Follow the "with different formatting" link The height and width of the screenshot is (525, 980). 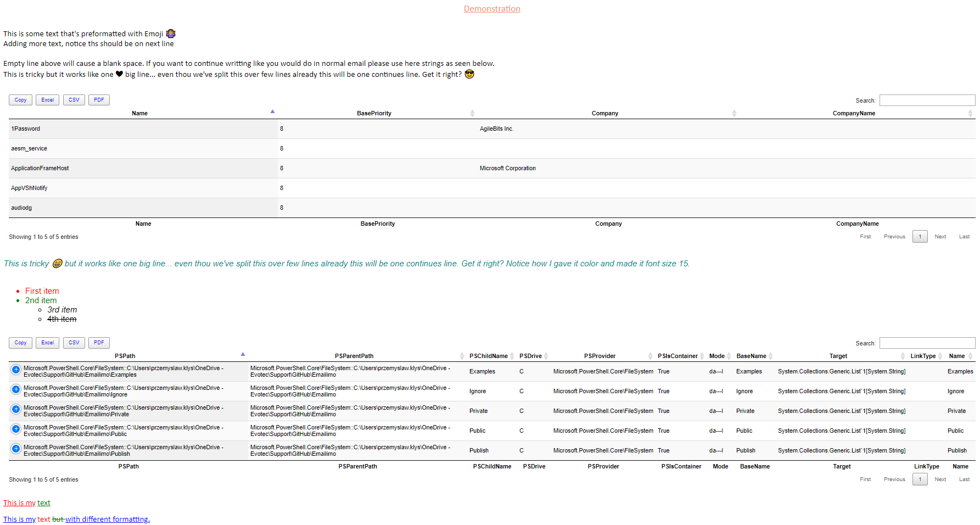108,519
